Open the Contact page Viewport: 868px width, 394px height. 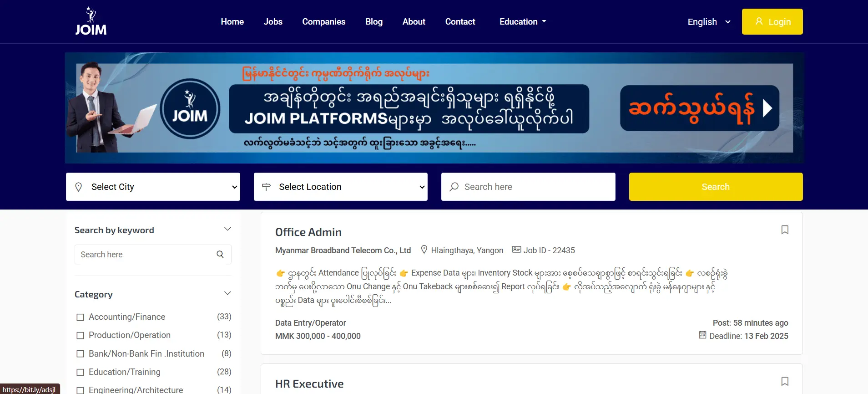pyautogui.click(x=460, y=21)
